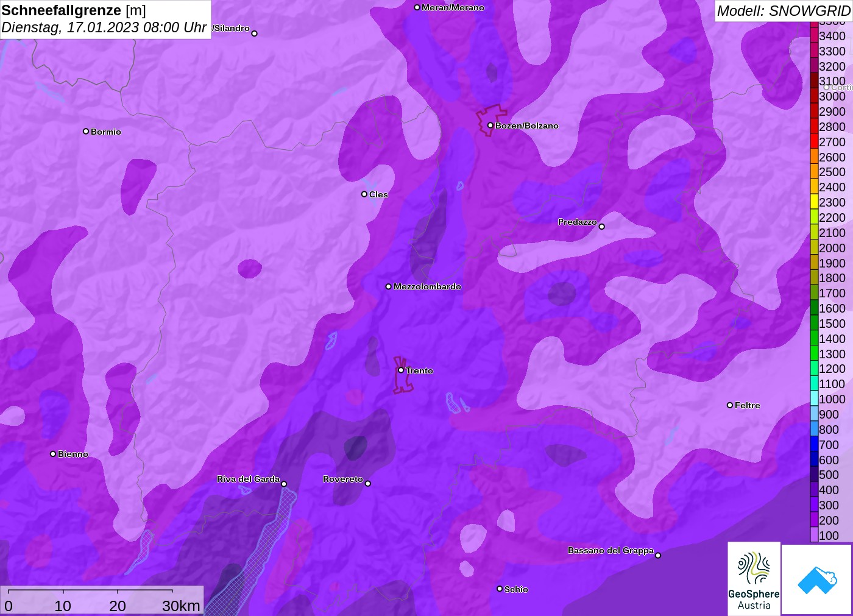
Task: Click the 300 m legend color swatch
Action: click(x=814, y=504)
